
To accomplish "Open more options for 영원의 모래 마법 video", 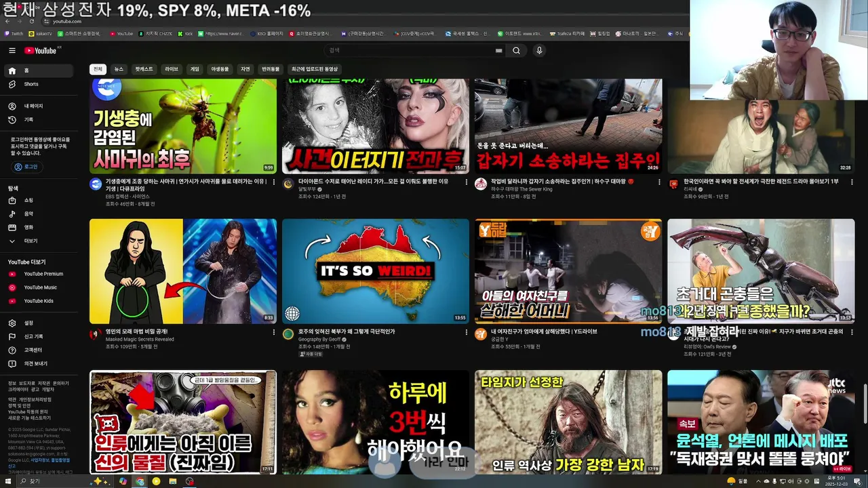I will (274, 333).
